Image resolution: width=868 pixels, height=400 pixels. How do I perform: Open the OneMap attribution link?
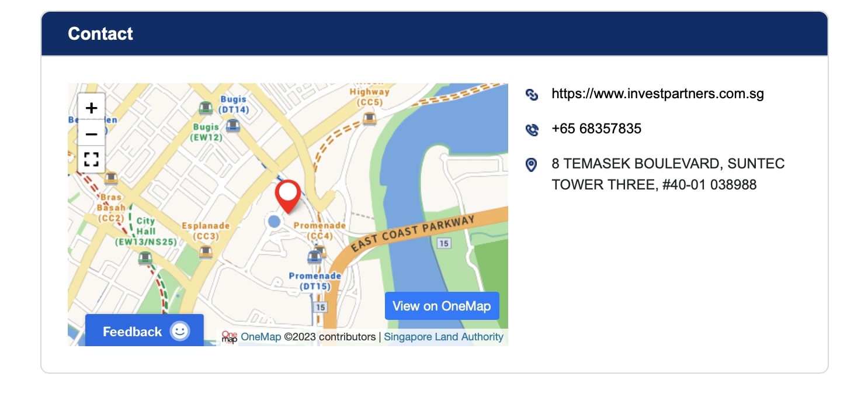(261, 337)
